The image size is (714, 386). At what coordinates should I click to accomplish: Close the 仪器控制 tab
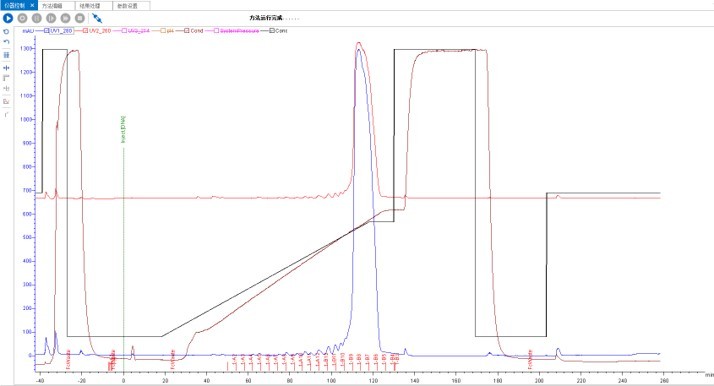pyautogui.click(x=32, y=5)
